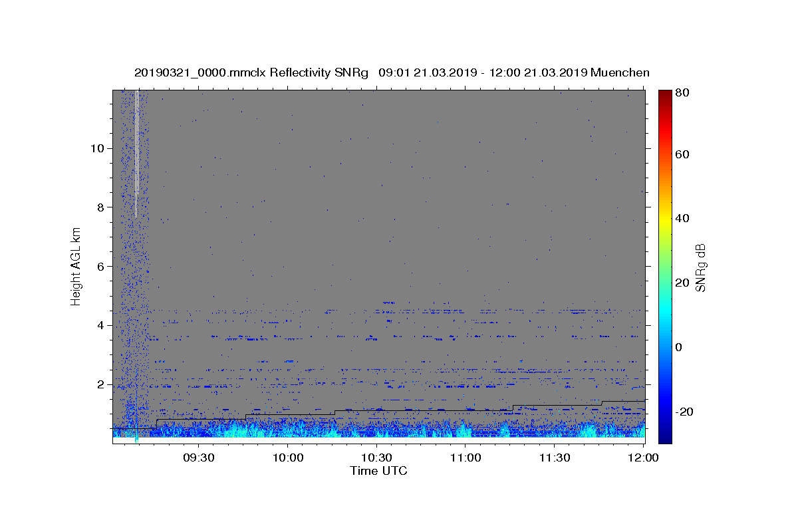The width and height of the screenshot is (798, 532).
Task: Click the 11:30 time tick label
Action: pos(555,458)
